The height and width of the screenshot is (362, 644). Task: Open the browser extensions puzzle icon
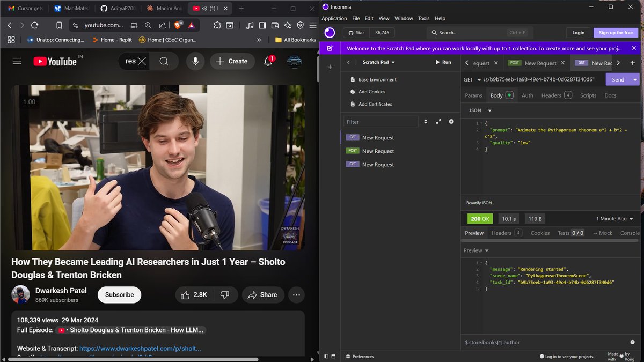pyautogui.click(x=217, y=25)
